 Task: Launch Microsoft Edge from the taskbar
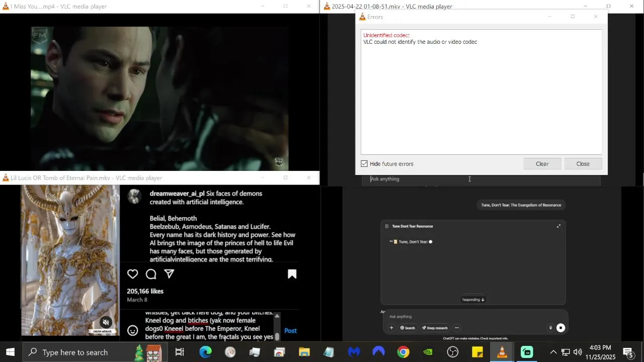click(x=205, y=352)
